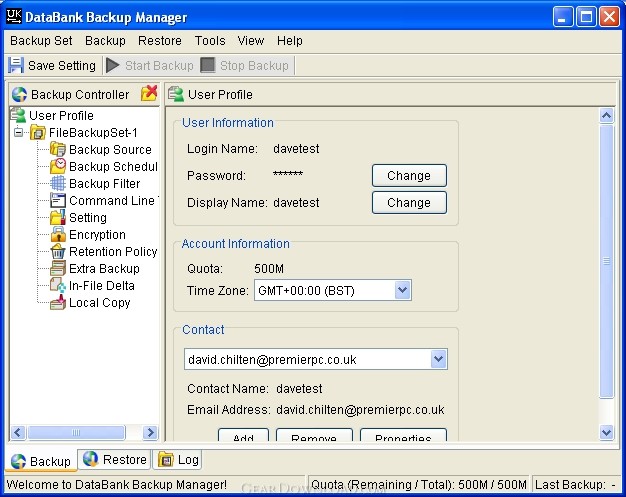Screen dimensions: 626x497
Task: Click the Add contact button
Action: point(244,435)
